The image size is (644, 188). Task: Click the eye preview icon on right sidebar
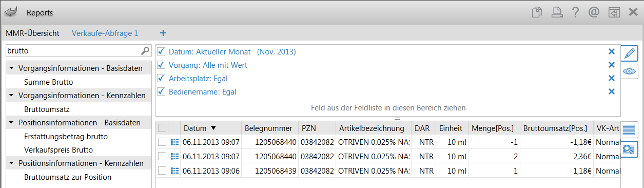tap(630, 71)
